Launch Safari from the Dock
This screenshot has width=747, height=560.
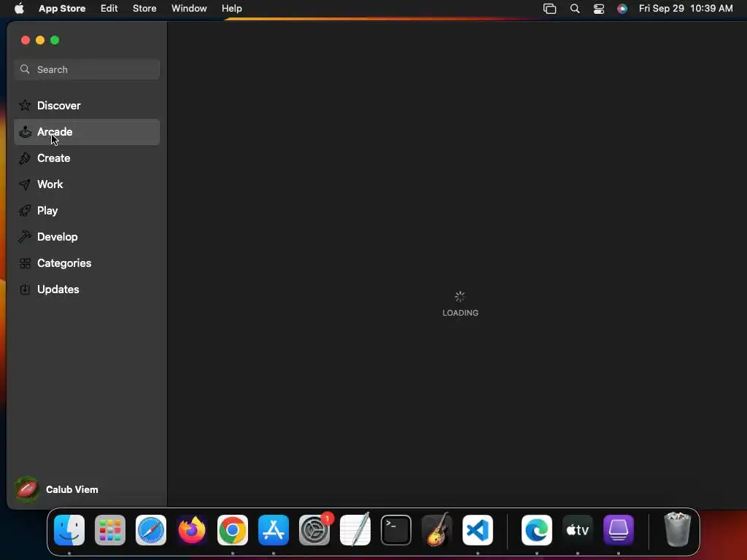coord(151,530)
